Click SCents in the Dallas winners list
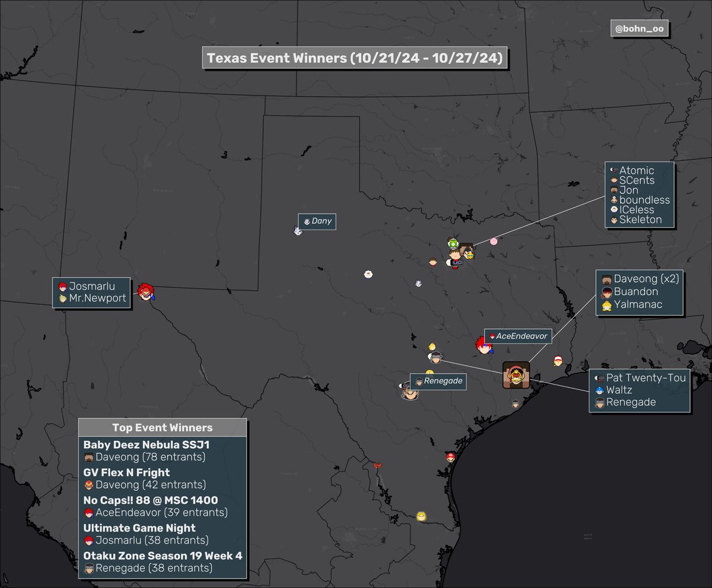The height and width of the screenshot is (588, 712). tap(637, 180)
